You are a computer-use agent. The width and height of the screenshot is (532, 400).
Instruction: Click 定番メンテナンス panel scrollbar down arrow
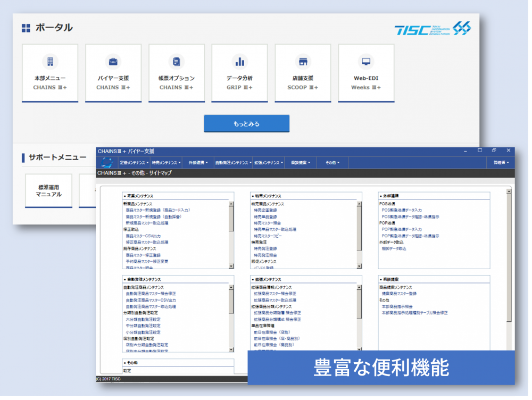231,266
